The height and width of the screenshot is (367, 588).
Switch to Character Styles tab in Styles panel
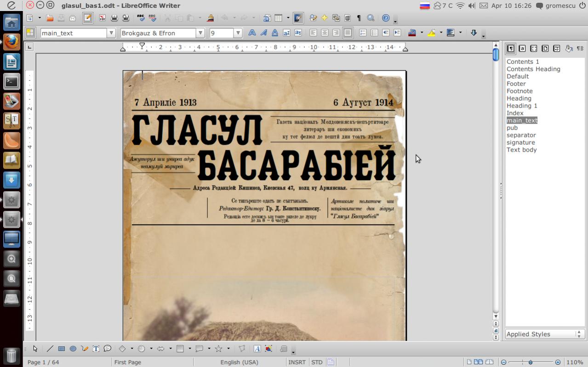(522, 48)
